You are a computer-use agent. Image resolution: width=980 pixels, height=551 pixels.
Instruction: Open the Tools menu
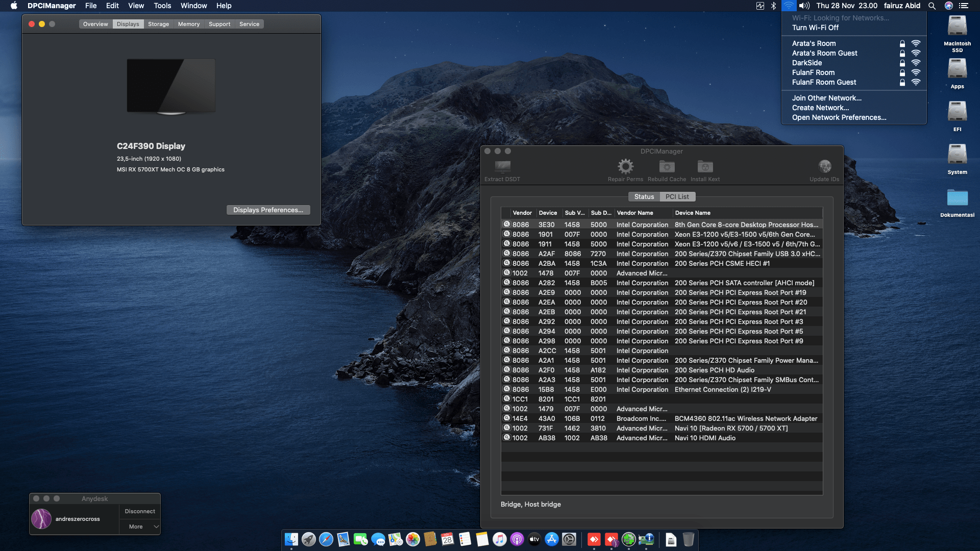click(x=162, y=6)
